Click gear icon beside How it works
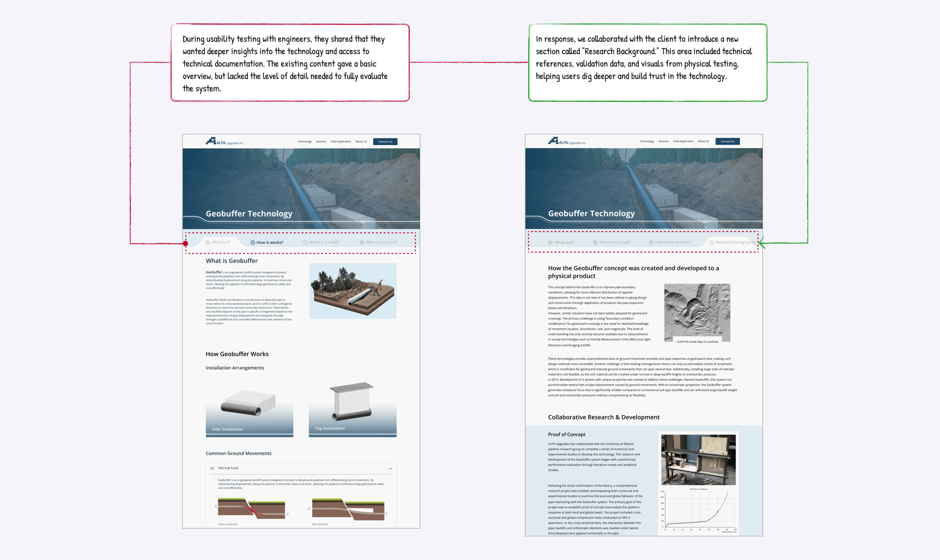The width and height of the screenshot is (940, 560). click(x=253, y=242)
